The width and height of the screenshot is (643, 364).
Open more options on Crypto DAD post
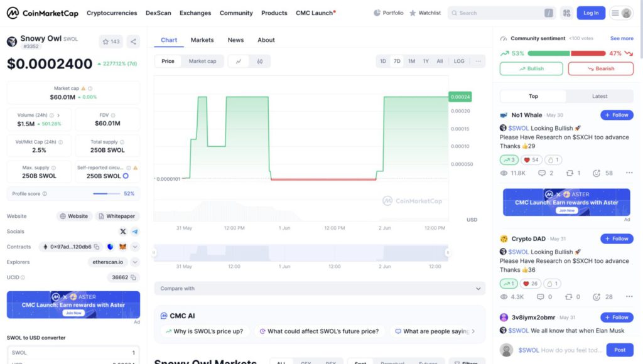[x=629, y=297]
